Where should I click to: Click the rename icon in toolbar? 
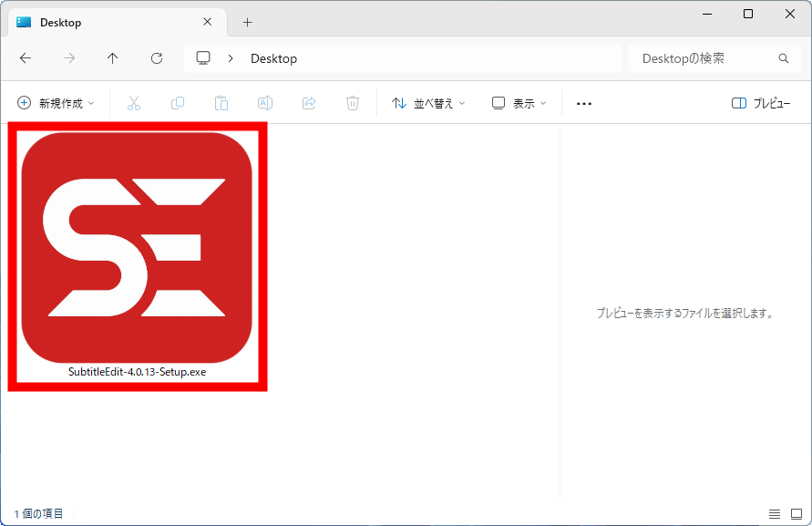click(x=265, y=103)
